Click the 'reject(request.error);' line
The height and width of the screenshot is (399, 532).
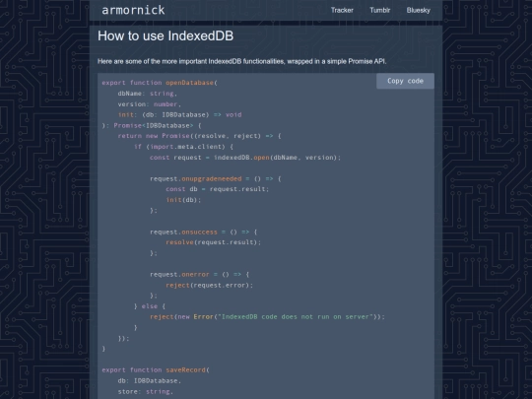pos(209,286)
